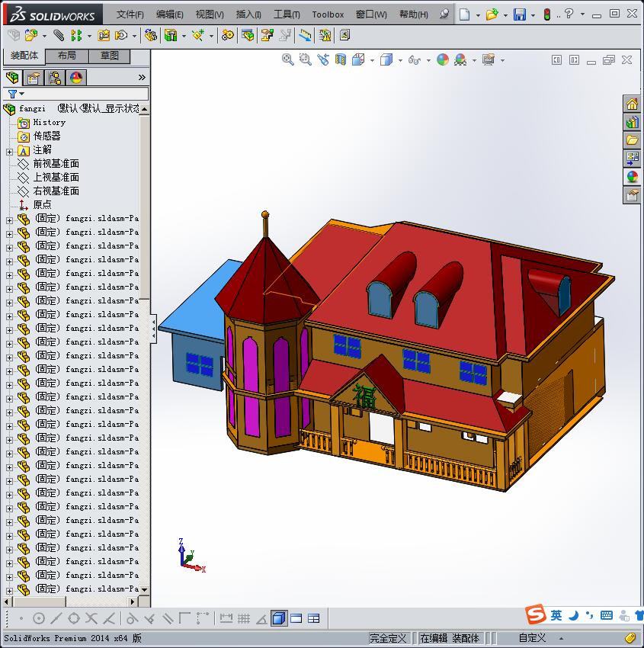Click the status bar tag icon
644x648 pixels.
coord(630,639)
